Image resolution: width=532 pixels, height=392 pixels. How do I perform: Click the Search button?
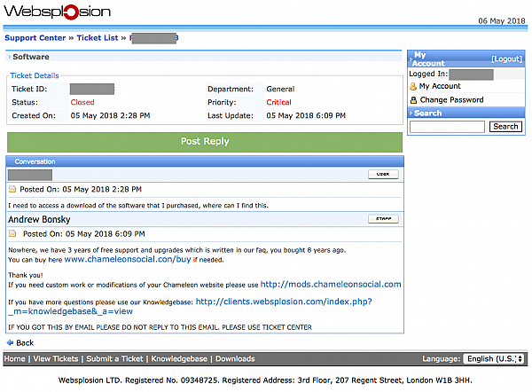pos(505,127)
